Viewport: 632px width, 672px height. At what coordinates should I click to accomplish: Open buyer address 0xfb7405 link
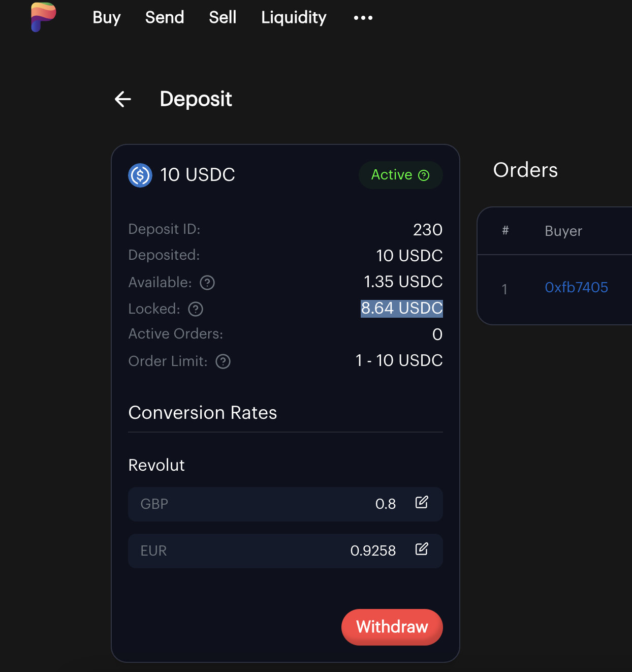point(576,288)
